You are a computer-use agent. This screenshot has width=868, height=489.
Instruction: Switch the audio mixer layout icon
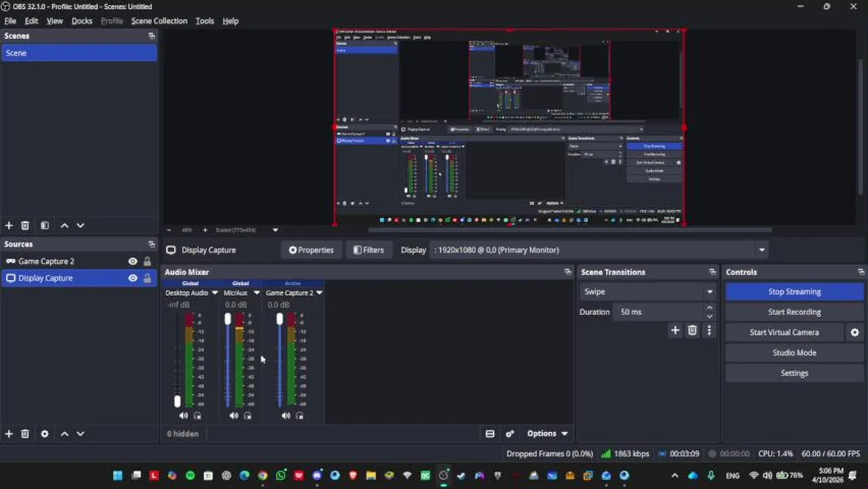point(490,433)
